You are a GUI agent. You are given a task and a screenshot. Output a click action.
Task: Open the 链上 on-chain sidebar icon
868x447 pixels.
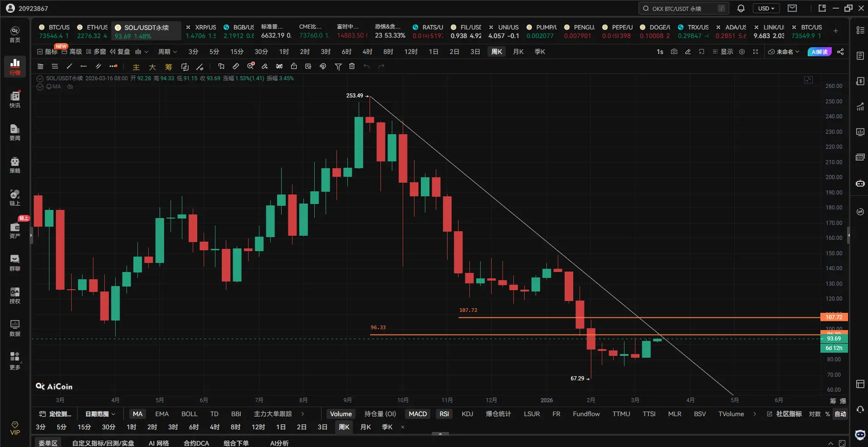tap(15, 197)
